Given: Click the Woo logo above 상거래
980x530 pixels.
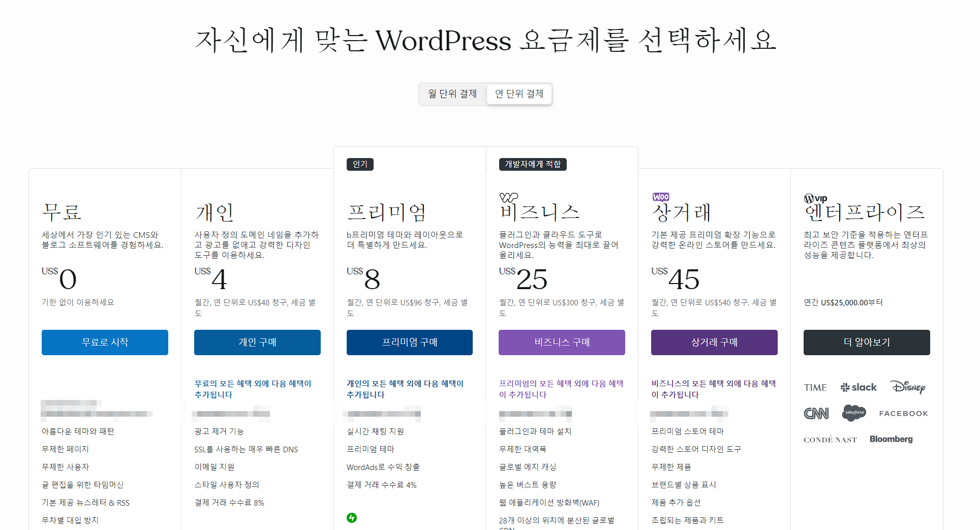Looking at the screenshot, I should click(x=661, y=197).
